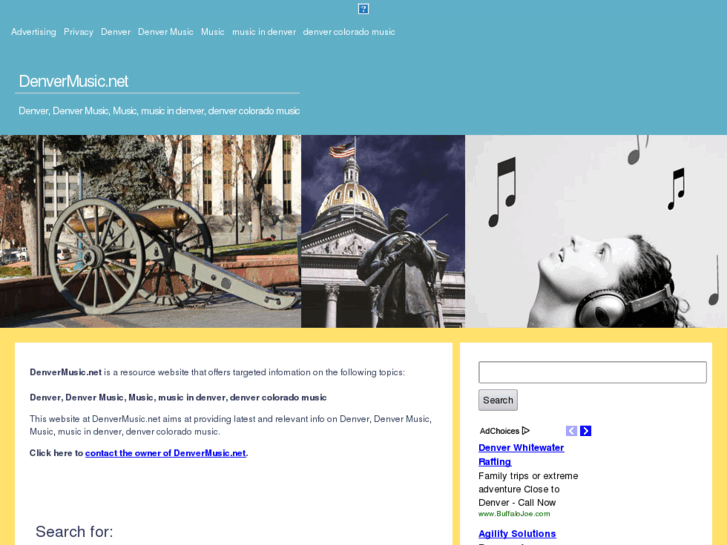Open the Denver Whitewater Rafting ad link
This screenshot has width=727, height=545.
[x=521, y=455]
